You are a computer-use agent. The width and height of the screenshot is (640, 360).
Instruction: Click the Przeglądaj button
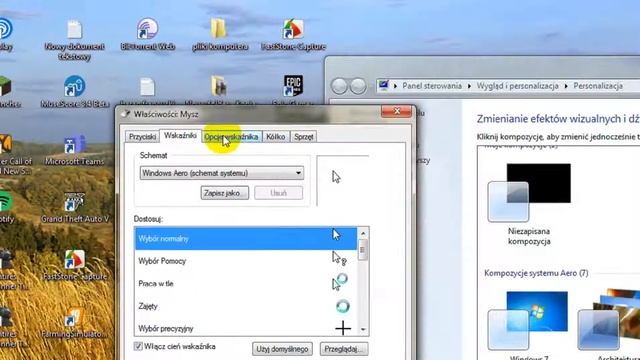pos(344,349)
